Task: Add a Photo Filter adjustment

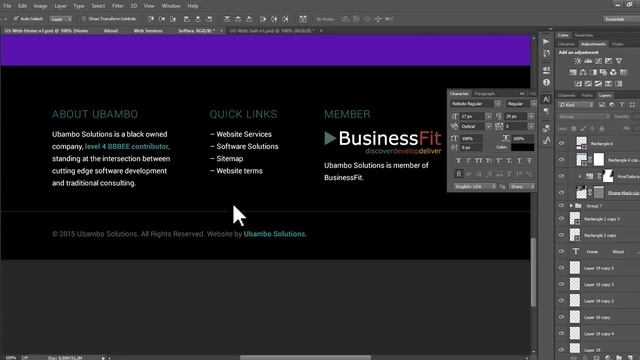Action: pyautogui.click(x=603, y=72)
